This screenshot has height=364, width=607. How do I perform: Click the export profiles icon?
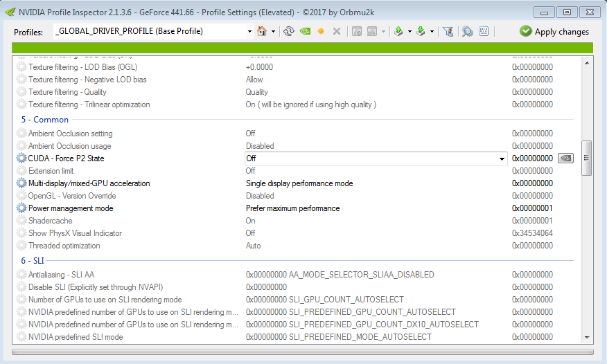tap(398, 31)
